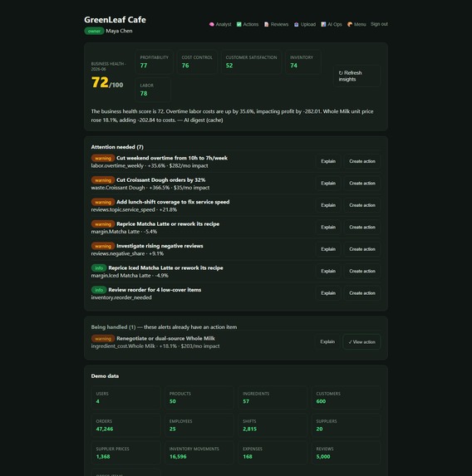Explain the Croissant Dough orders alert
472x476 pixels.
(328, 183)
